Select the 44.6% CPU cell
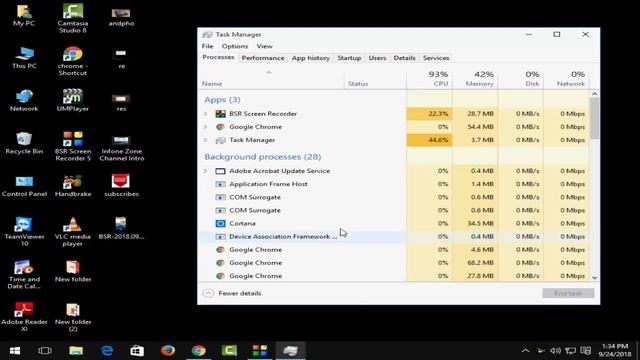640x360 pixels. [429, 140]
